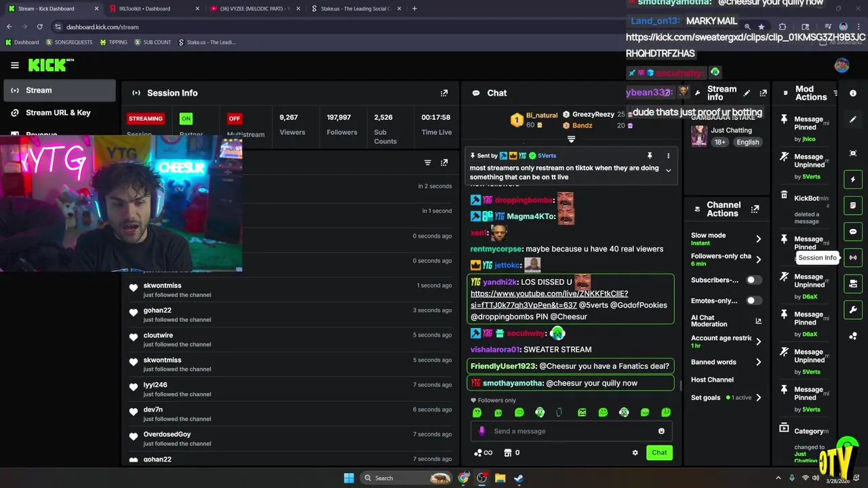Image resolution: width=868 pixels, height=488 pixels.
Task: Open Windows Start menu
Action: (349, 478)
